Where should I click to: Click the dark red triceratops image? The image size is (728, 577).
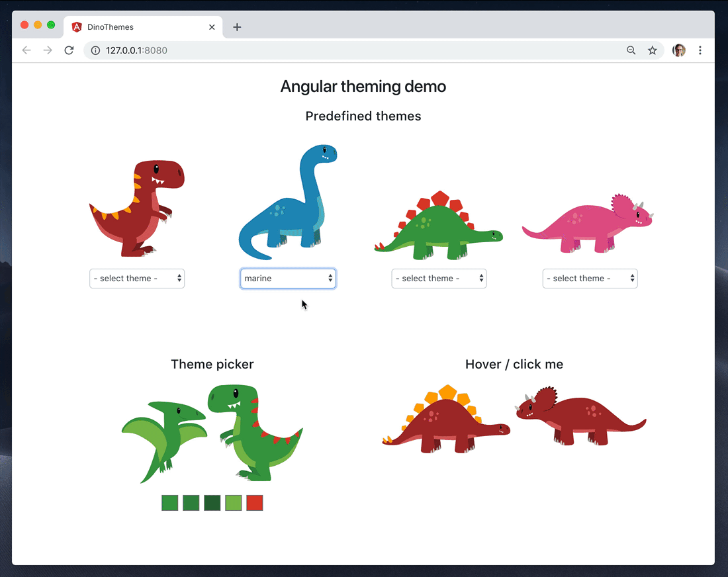click(580, 416)
